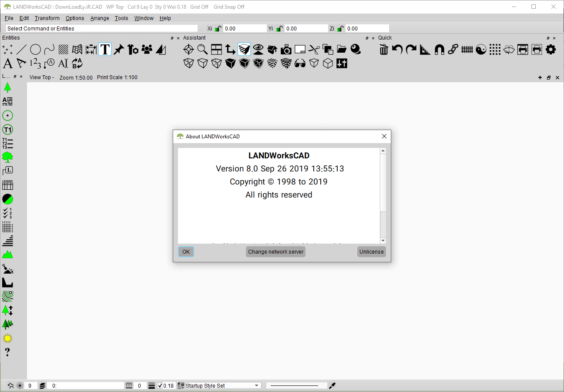Click the trash delete icon in the Quick toolbar
The width and height of the screenshot is (564, 392).
click(x=383, y=49)
